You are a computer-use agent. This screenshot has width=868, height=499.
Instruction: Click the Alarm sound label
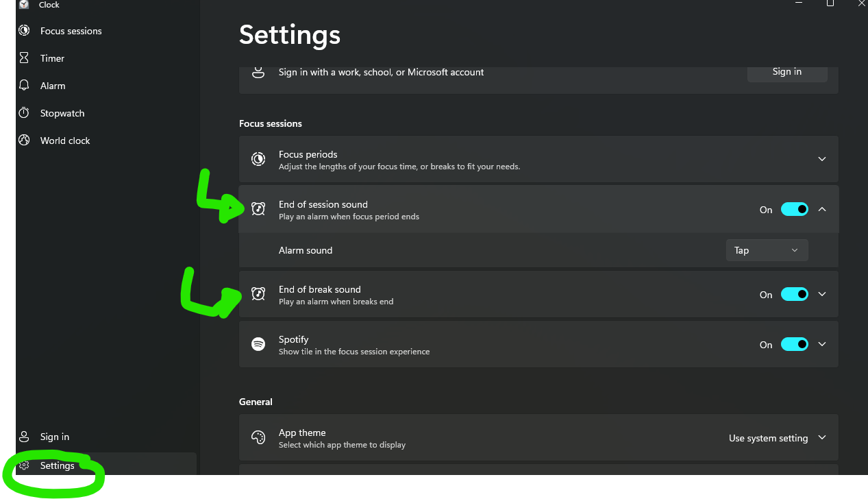tap(306, 250)
